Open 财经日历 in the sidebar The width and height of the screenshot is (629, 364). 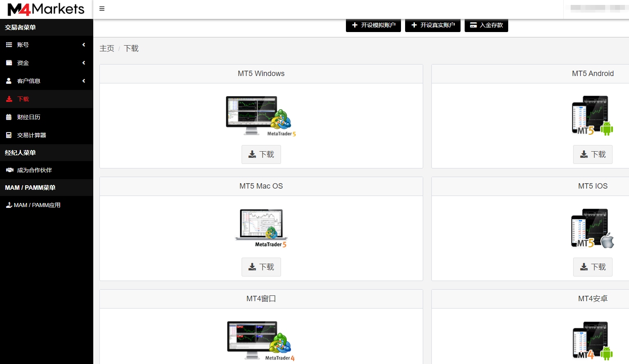[x=46, y=117]
